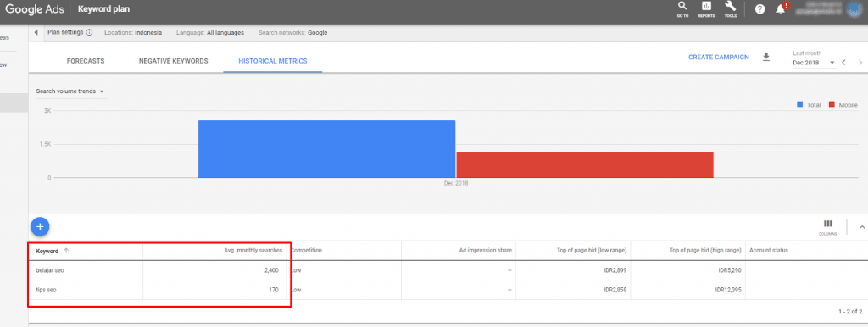Click the IDR12,395 high bid value
Image resolution: width=868 pixels, height=327 pixels.
coord(727,290)
